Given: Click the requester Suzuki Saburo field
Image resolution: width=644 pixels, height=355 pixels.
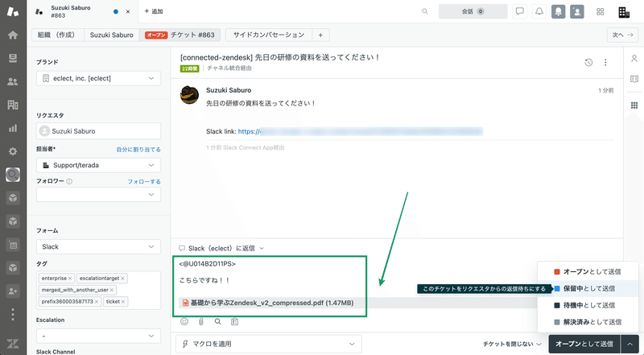Looking at the screenshot, I should [x=98, y=131].
